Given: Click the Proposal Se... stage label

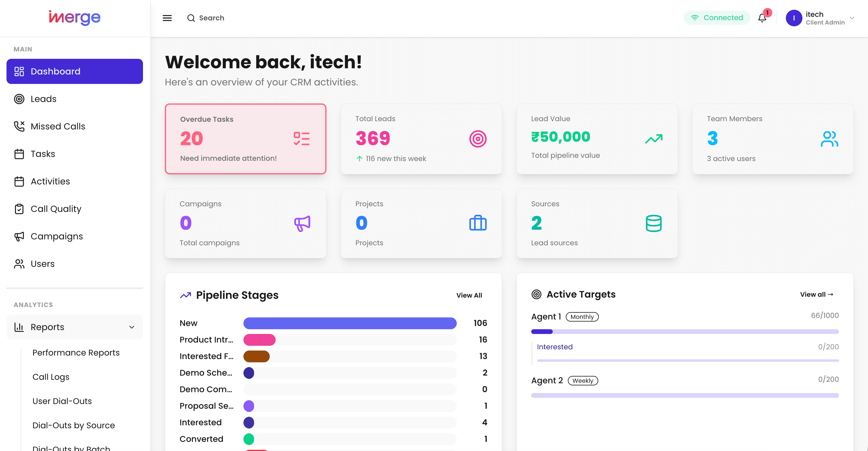Looking at the screenshot, I should pyautogui.click(x=206, y=406).
